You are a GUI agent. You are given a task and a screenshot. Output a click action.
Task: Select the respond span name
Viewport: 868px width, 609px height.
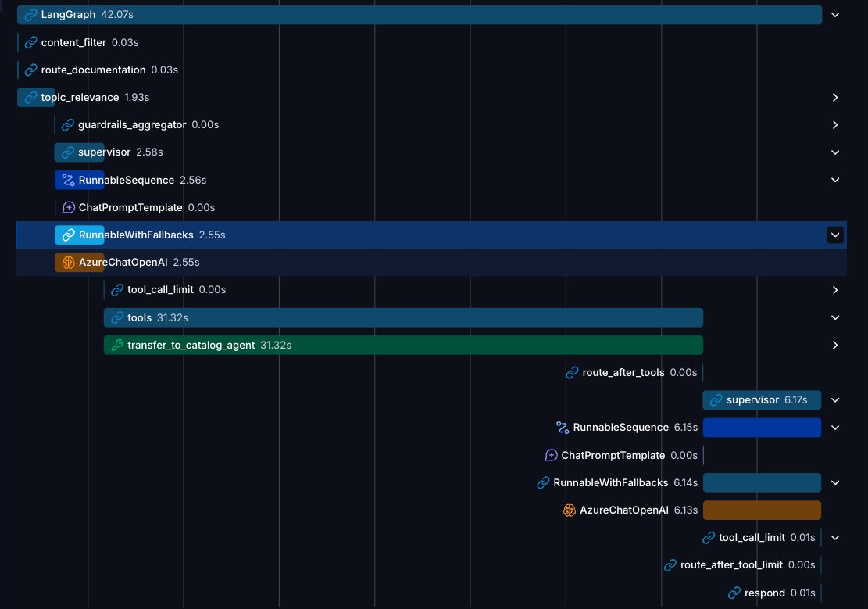765,593
